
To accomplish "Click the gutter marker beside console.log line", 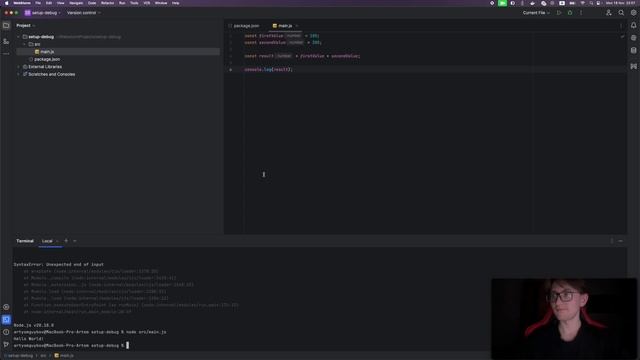I will [231, 70].
